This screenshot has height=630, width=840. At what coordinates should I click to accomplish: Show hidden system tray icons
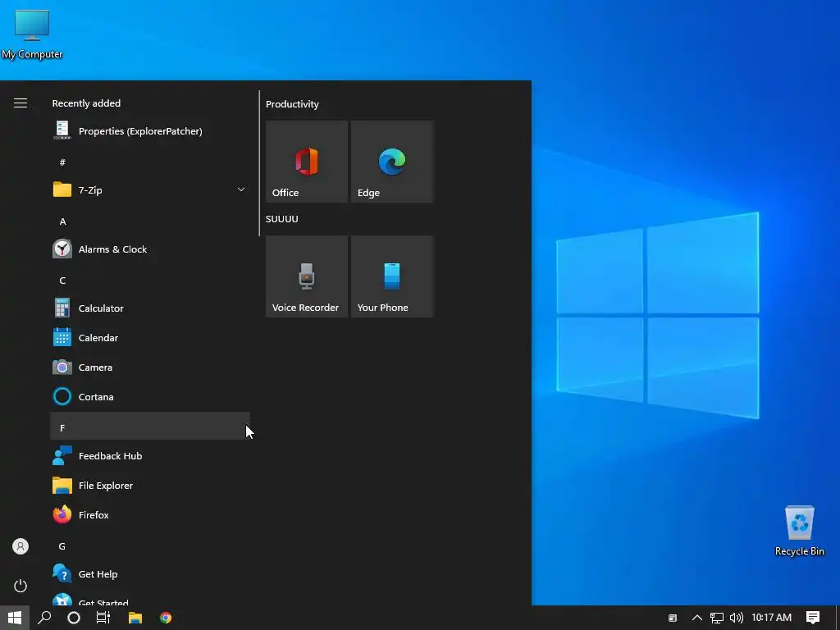point(697,618)
